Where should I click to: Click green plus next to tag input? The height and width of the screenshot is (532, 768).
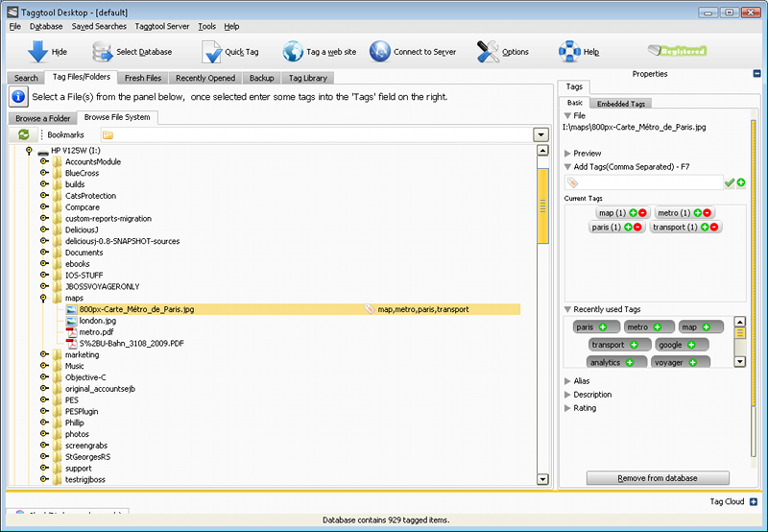coord(741,182)
